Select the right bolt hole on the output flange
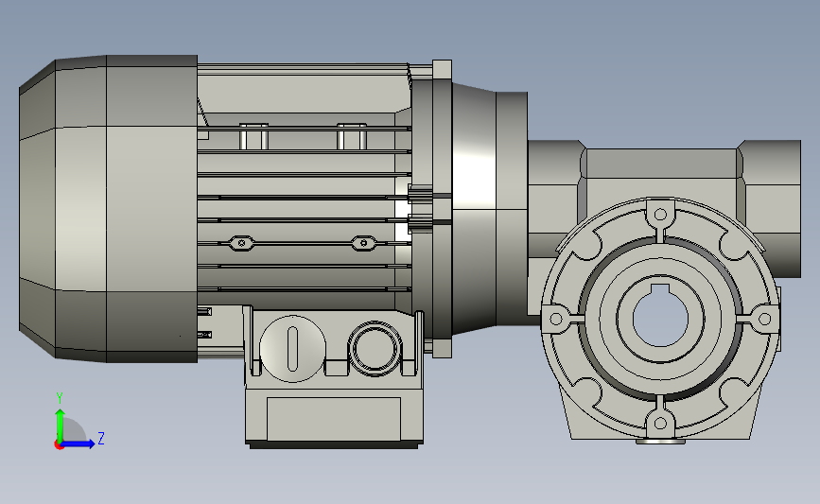 pyautogui.click(x=764, y=319)
